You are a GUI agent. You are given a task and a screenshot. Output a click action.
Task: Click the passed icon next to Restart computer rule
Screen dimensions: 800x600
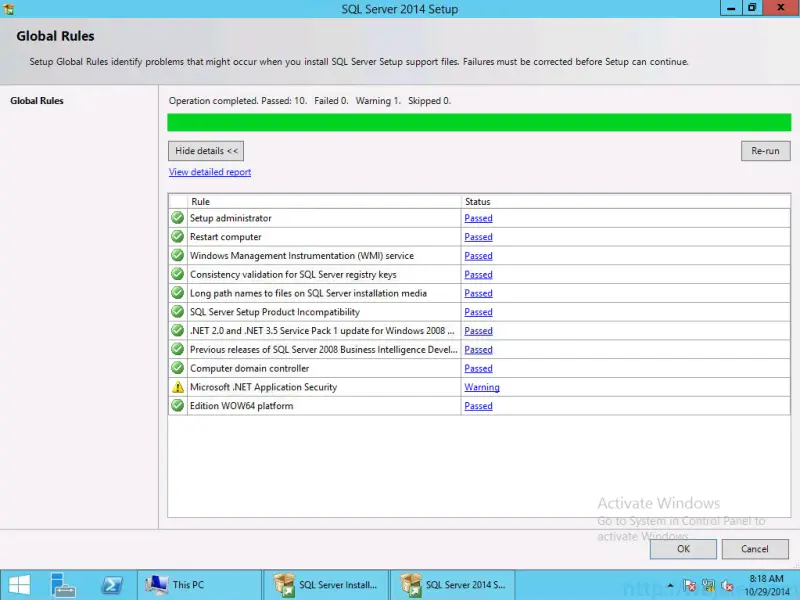(177, 237)
